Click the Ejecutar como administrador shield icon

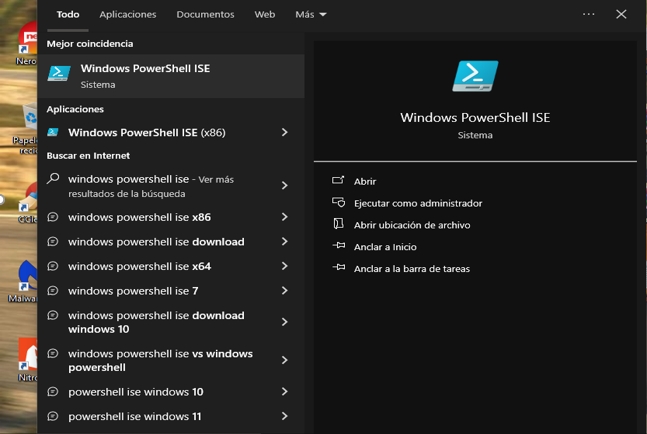tap(338, 203)
